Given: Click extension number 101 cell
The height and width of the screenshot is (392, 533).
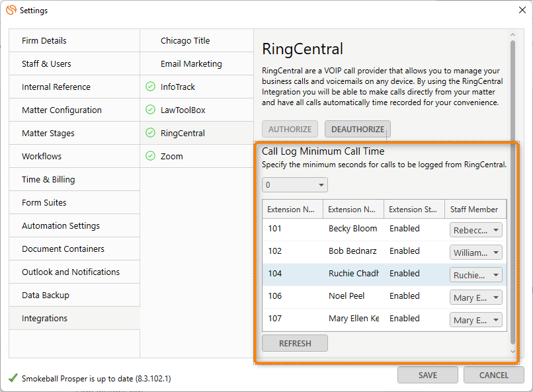Looking at the screenshot, I should pos(274,228).
